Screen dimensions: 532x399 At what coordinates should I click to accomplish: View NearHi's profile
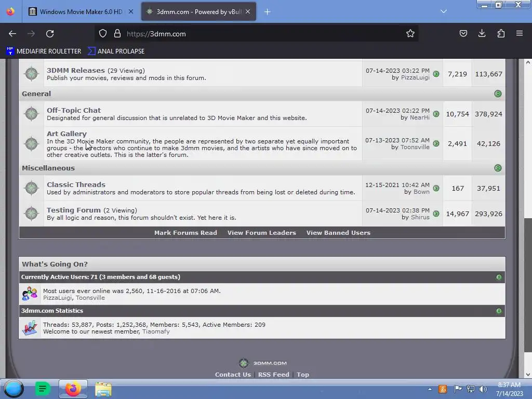click(x=420, y=117)
